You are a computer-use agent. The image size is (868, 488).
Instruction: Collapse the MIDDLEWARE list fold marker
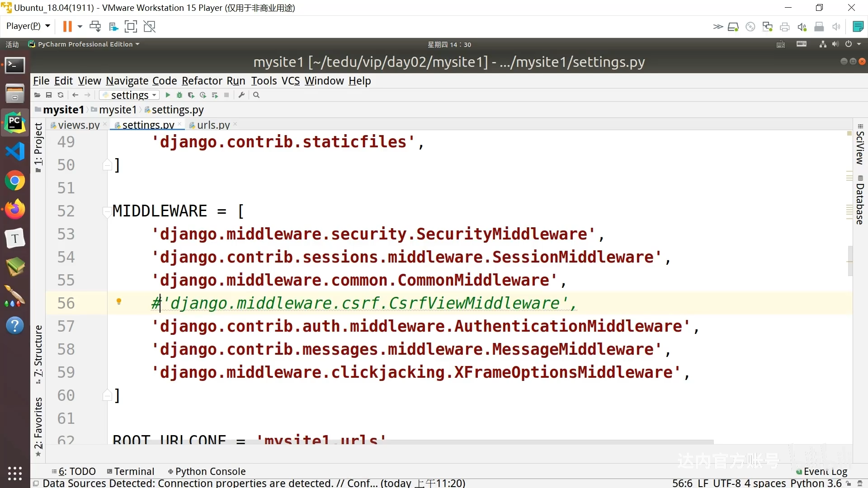click(107, 211)
